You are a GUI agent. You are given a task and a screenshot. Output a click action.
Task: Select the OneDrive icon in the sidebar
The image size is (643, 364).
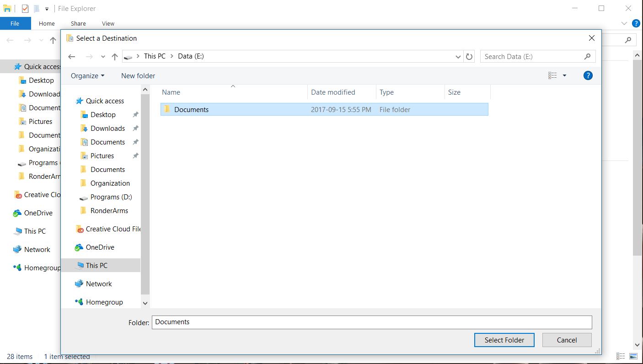tap(80, 247)
